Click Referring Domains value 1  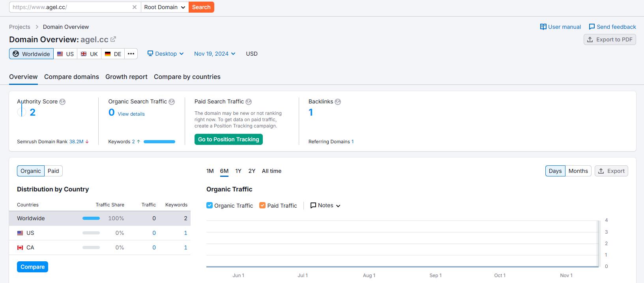[352, 142]
